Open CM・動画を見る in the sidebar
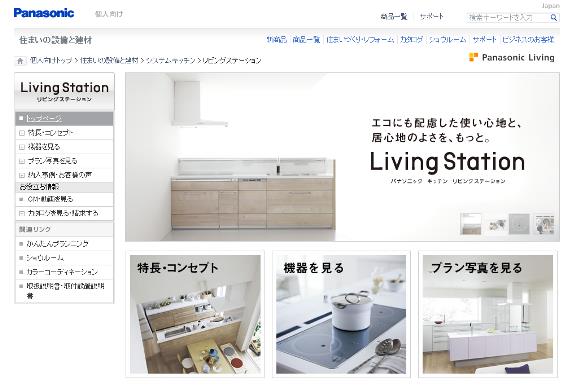 click(x=64, y=199)
